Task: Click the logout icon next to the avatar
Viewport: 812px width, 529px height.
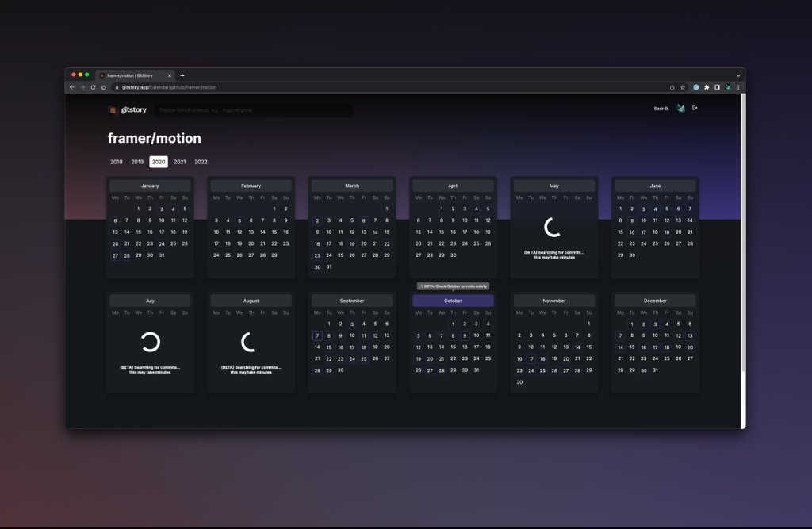Action: [x=695, y=109]
